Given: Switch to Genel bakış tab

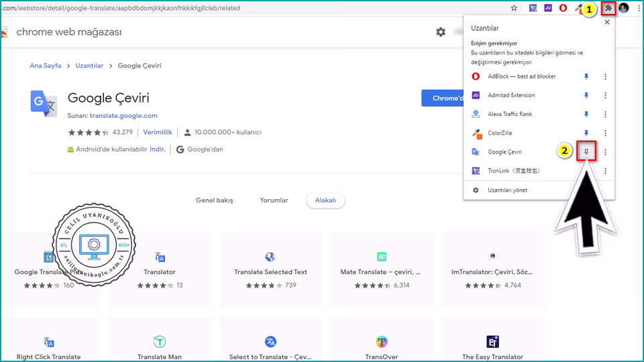Looking at the screenshot, I should (x=215, y=200).
